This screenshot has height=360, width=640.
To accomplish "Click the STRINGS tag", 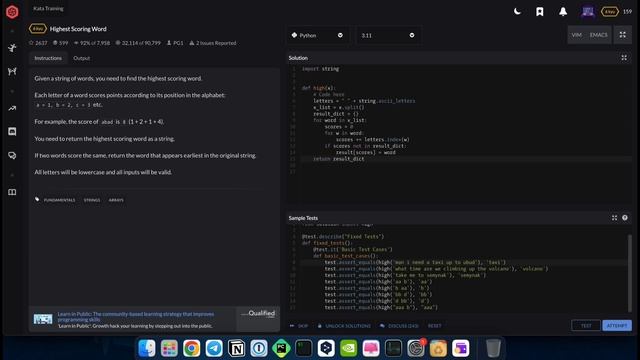I will pos(92,200).
